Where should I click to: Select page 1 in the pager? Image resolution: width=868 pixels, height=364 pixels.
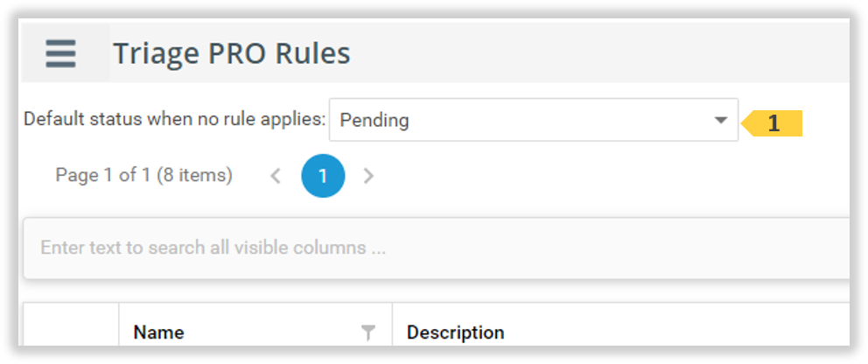(x=322, y=176)
